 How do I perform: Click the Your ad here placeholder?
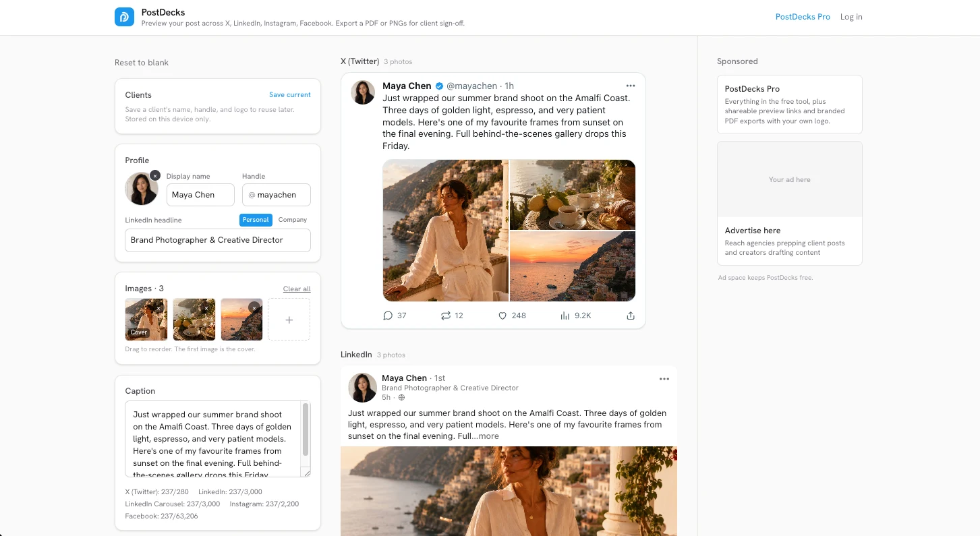[x=790, y=179]
